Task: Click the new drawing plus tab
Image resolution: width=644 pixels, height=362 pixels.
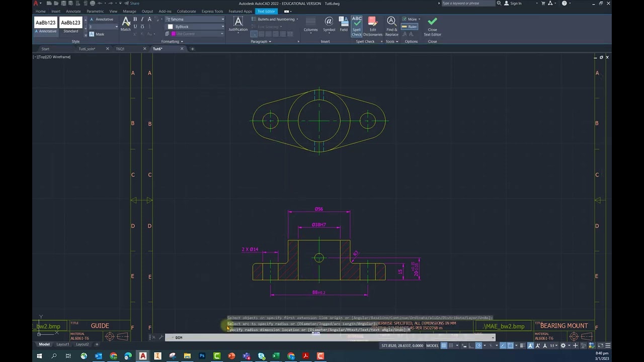Action: click(192, 49)
